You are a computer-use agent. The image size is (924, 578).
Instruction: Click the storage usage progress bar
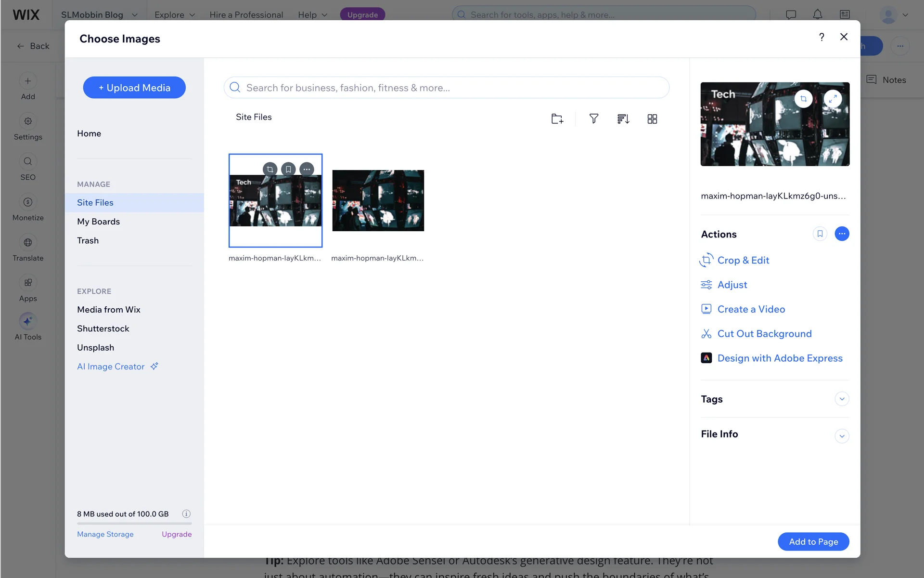(134, 524)
